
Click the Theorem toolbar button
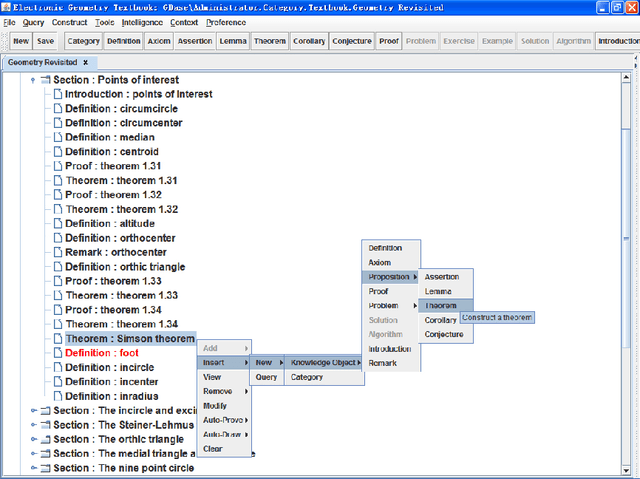270,41
